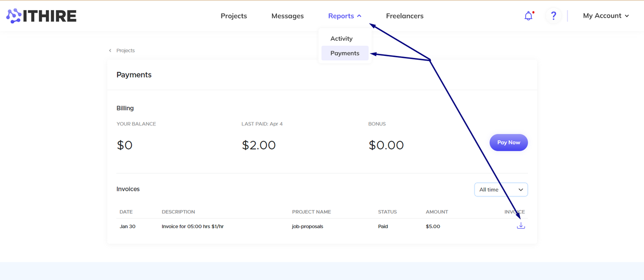
Task: Download the Jan 30 invoice
Action: (521, 226)
